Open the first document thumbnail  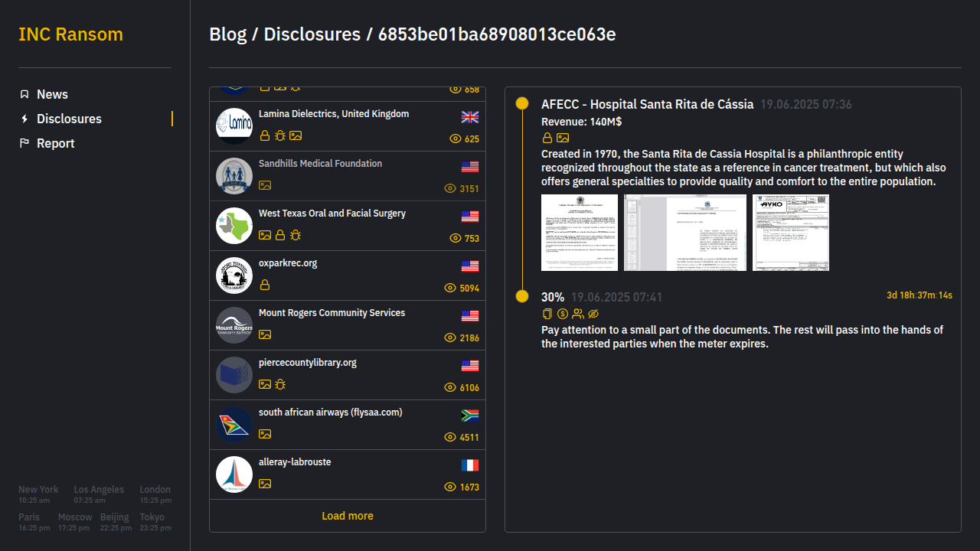pyautogui.click(x=580, y=233)
